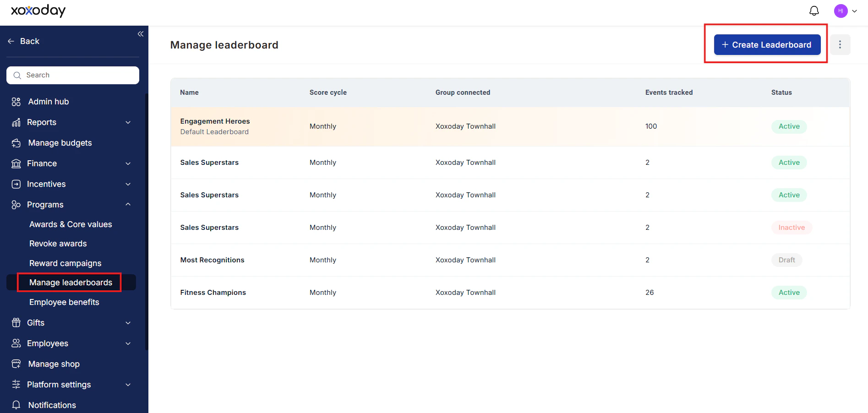Click the Manage budgets icon
This screenshot has width=868, height=413.
pos(16,143)
